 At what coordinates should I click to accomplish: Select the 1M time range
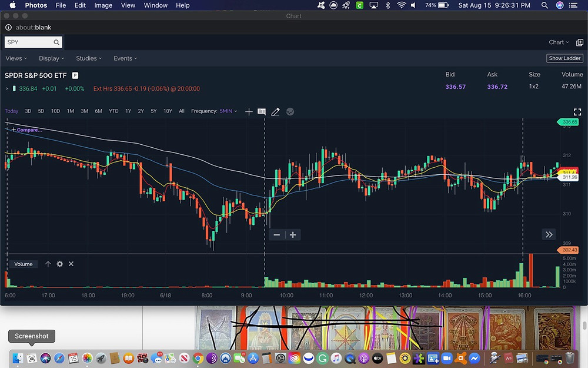coord(71,111)
